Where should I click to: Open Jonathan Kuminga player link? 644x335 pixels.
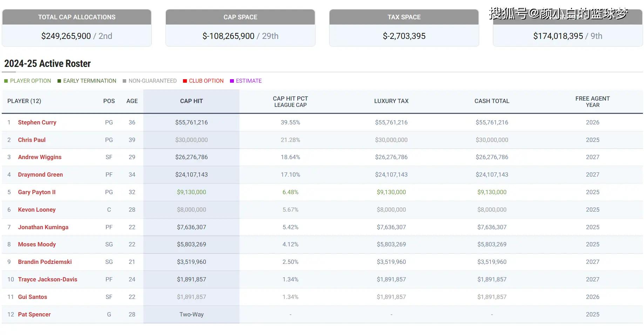point(43,227)
